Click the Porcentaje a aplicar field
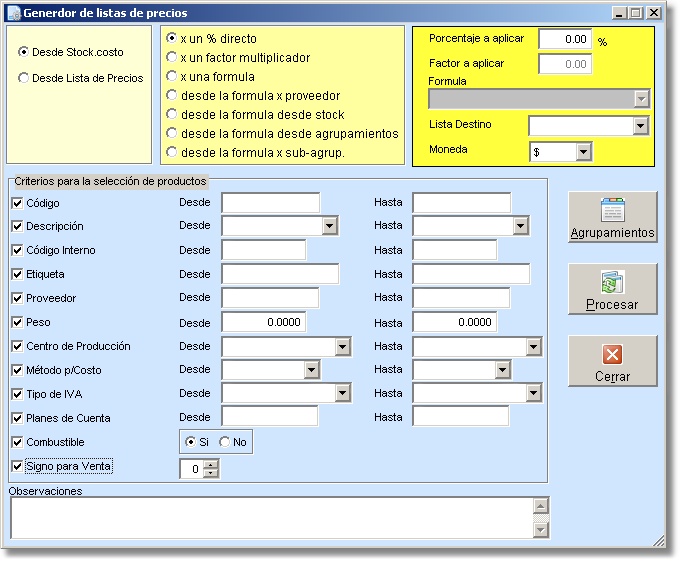680x562 pixels. [x=565, y=39]
